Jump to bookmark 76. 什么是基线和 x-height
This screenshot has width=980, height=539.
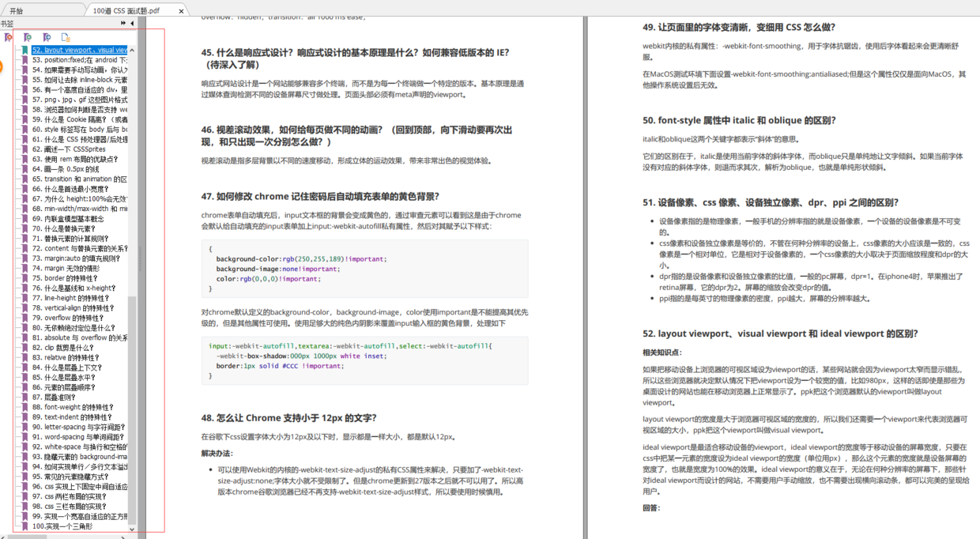coord(73,288)
